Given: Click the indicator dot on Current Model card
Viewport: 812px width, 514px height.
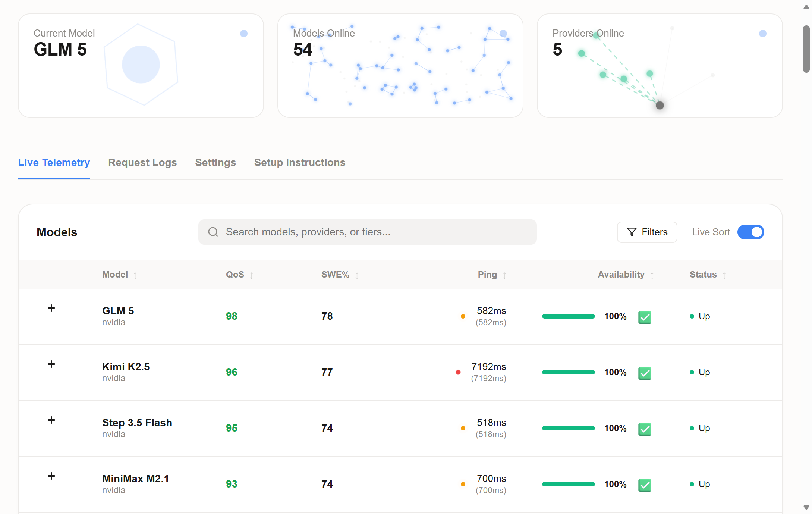Looking at the screenshot, I should click(244, 34).
